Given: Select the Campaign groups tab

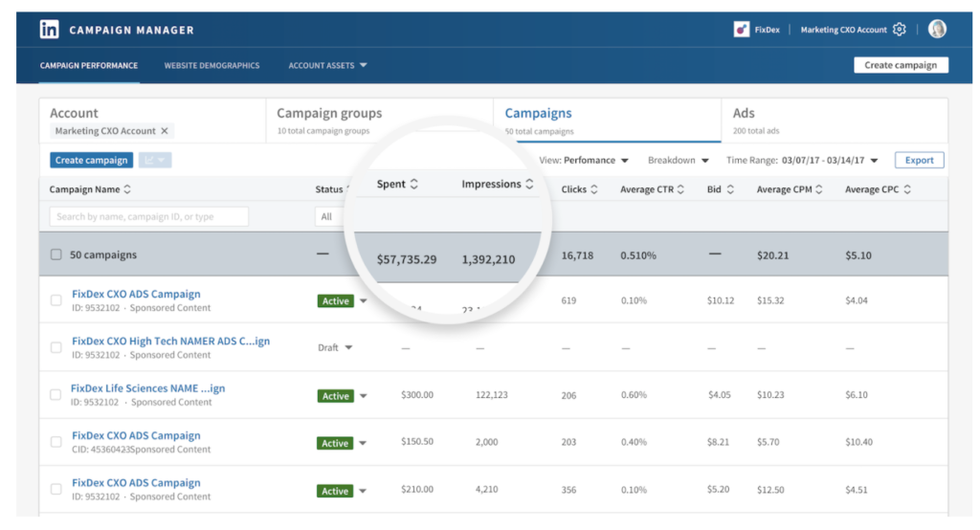Looking at the screenshot, I should click(x=379, y=121).
